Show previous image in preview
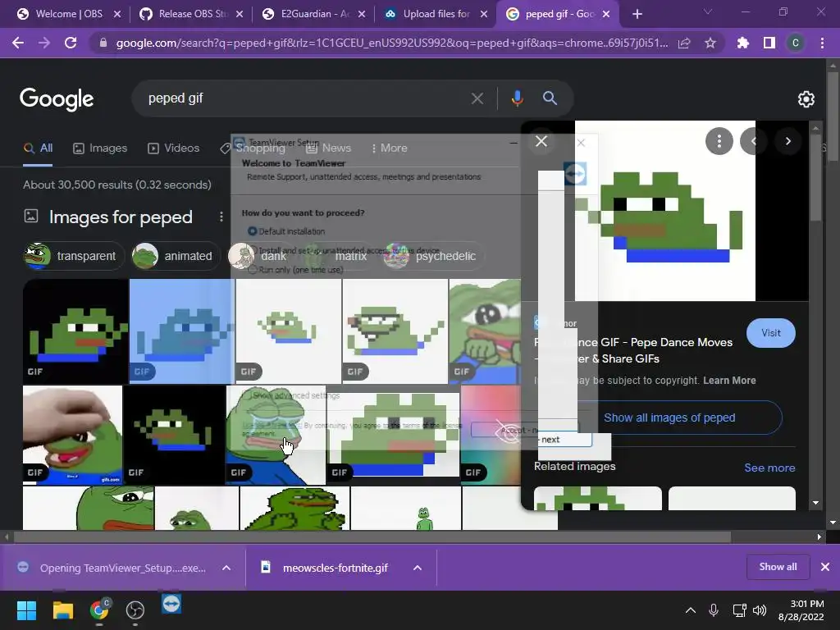 point(753,141)
